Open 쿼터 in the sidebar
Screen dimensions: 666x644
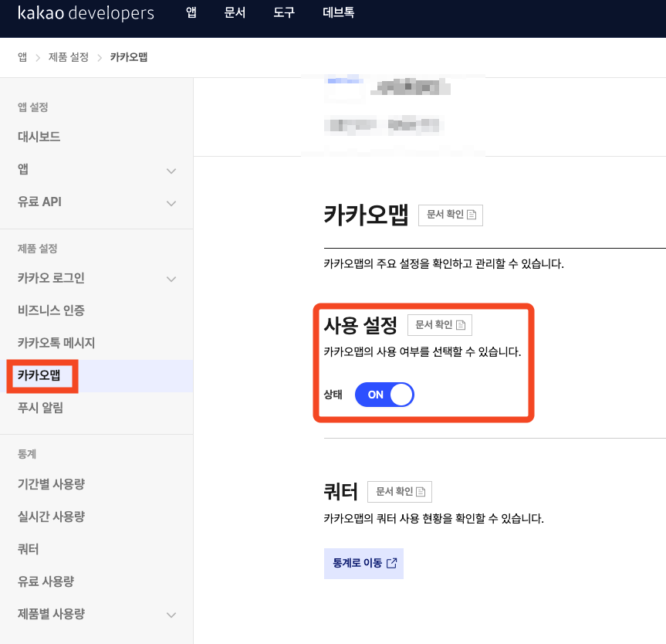pos(28,549)
